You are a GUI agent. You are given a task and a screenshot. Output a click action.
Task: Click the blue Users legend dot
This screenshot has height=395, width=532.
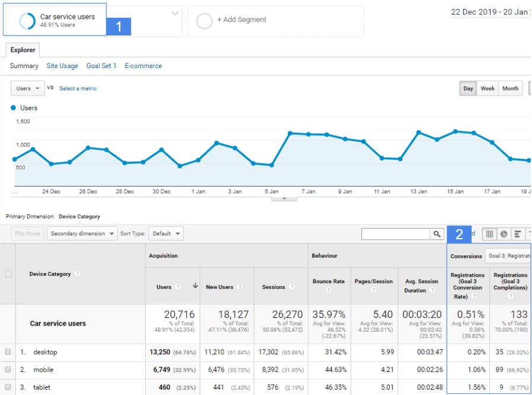click(x=13, y=108)
